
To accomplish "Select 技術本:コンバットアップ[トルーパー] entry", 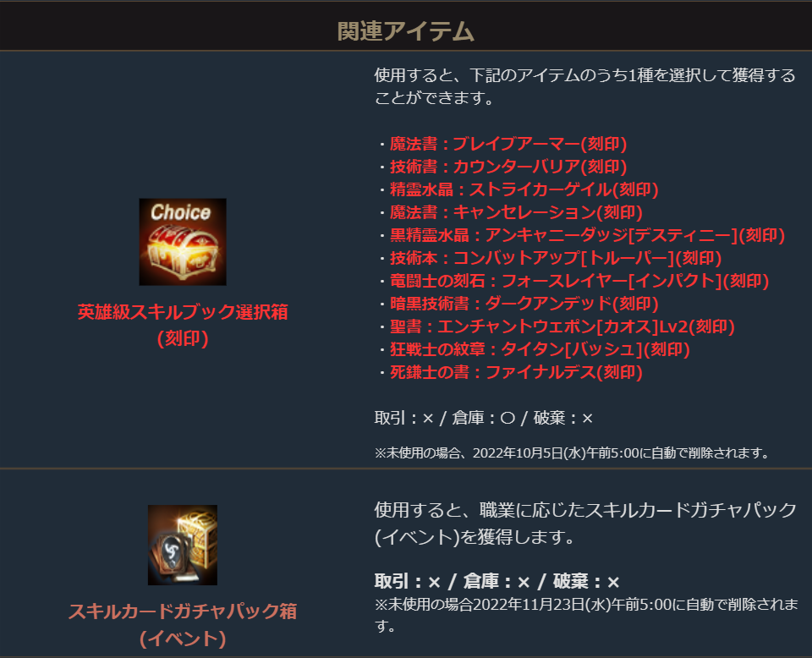I will [556, 258].
